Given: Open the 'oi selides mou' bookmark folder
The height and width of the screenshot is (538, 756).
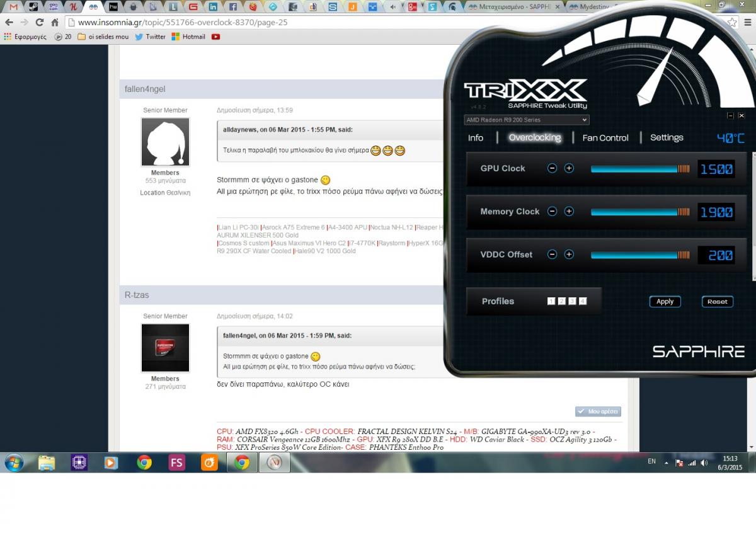Looking at the screenshot, I should pos(103,37).
